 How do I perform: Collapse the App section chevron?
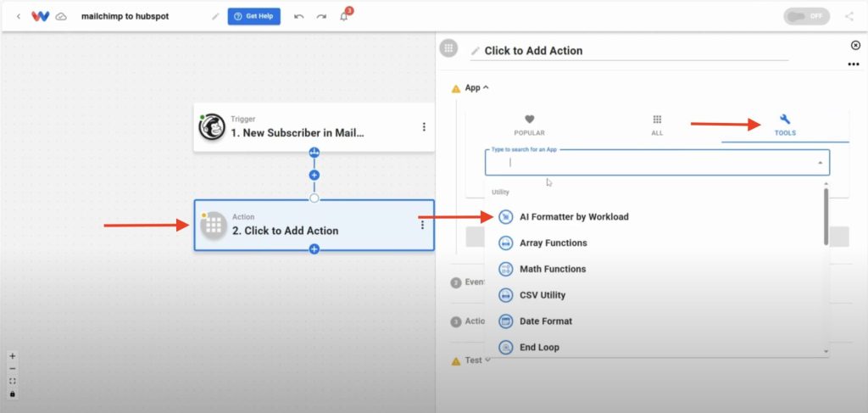tap(486, 87)
